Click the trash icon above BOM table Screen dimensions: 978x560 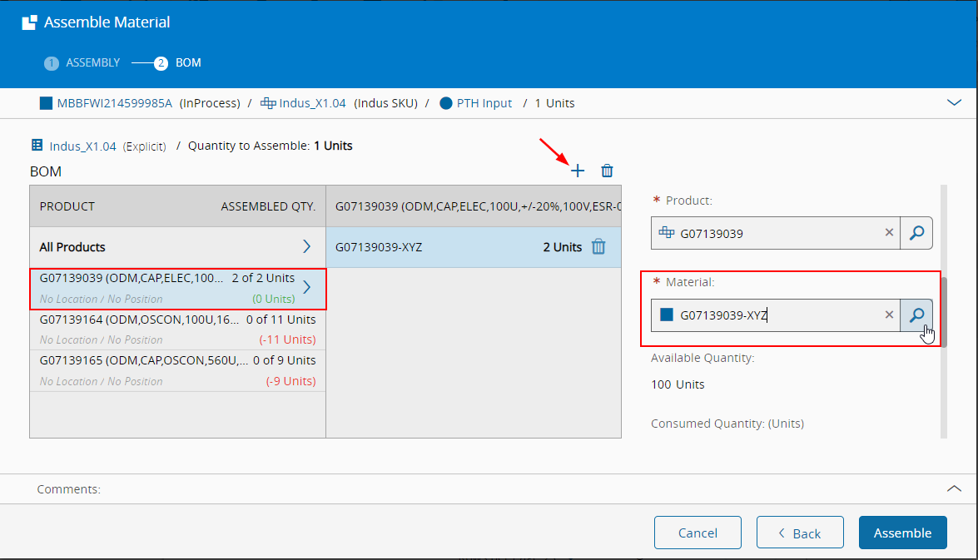(608, 171)
